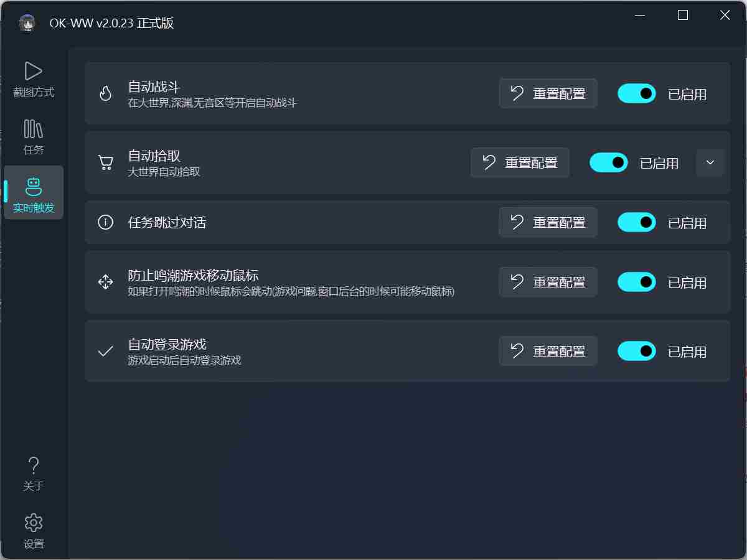
Task: Click the checkmark icon beside 自动登录游戏
Action: tap(106, 352)
